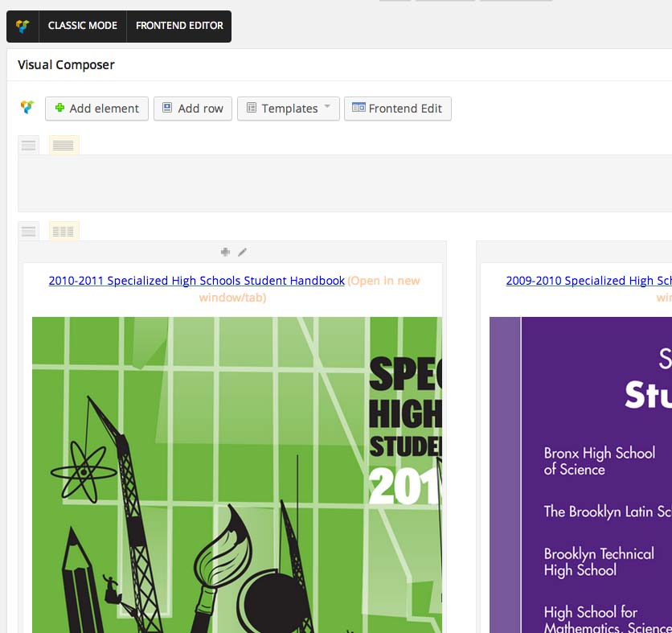This screenshot has width=672, height=633.
Task: Click the Add row button
Action: [193, 109]
